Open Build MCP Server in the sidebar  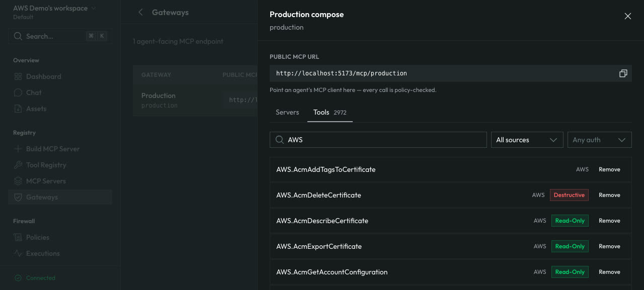click(60, 149)
